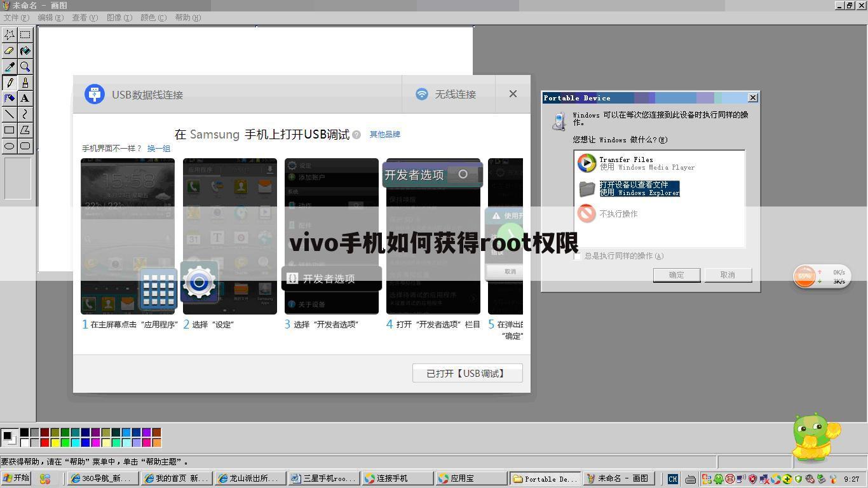Choose the Fill With Color bucket tool
868x488 pixels.
25,51
